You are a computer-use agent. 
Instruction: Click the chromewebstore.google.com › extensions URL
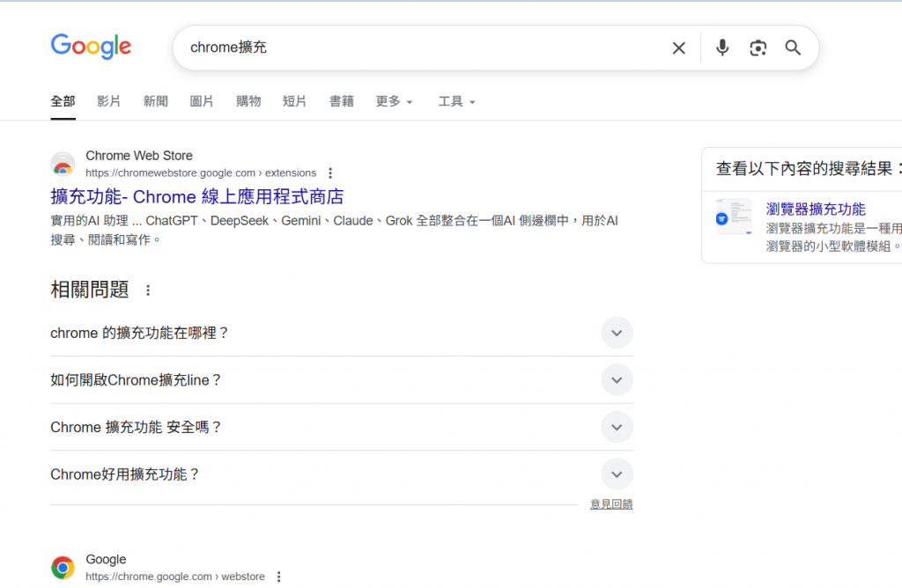[x=201, y=173]
